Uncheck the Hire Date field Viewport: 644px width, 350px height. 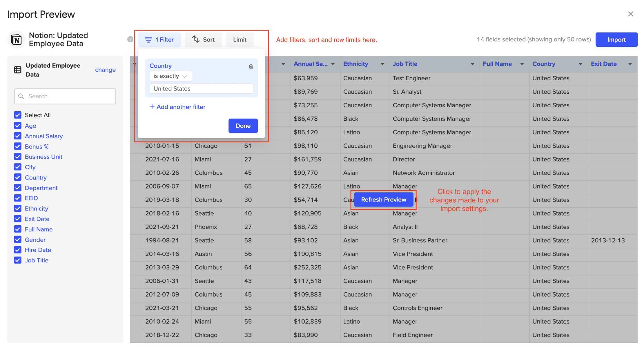[18, 250]
